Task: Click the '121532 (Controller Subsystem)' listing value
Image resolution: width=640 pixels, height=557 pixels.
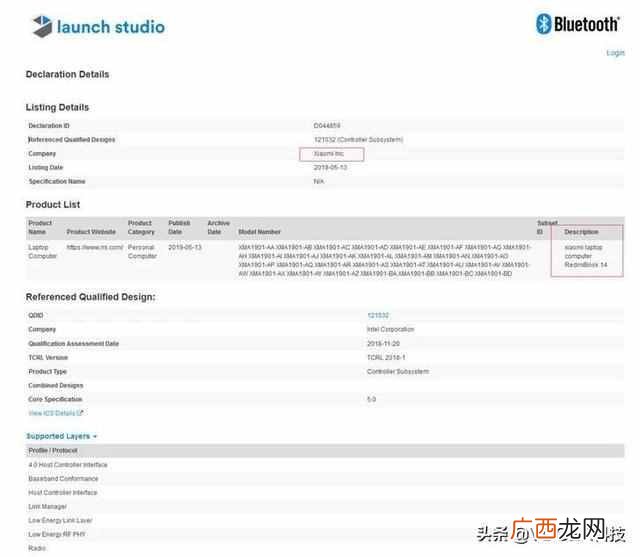Action: pos(358,140)
